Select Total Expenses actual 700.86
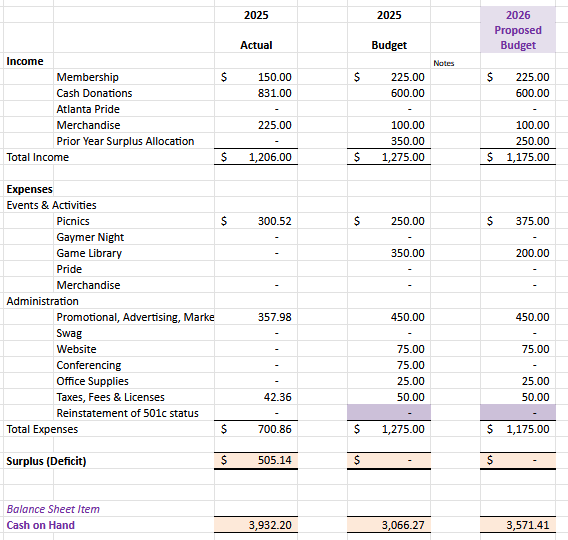This screenshot has height=540, width=568. 274,429
